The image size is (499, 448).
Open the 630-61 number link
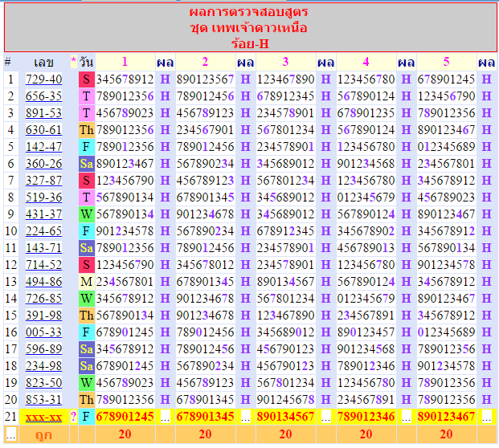(43, 130)
